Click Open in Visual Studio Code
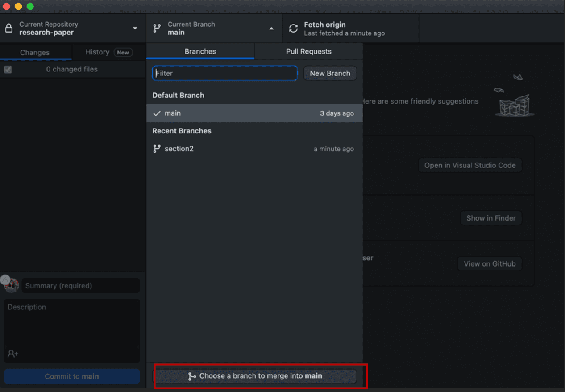The height and width of the screenshot is (392, 565). (x=470, y=165)
